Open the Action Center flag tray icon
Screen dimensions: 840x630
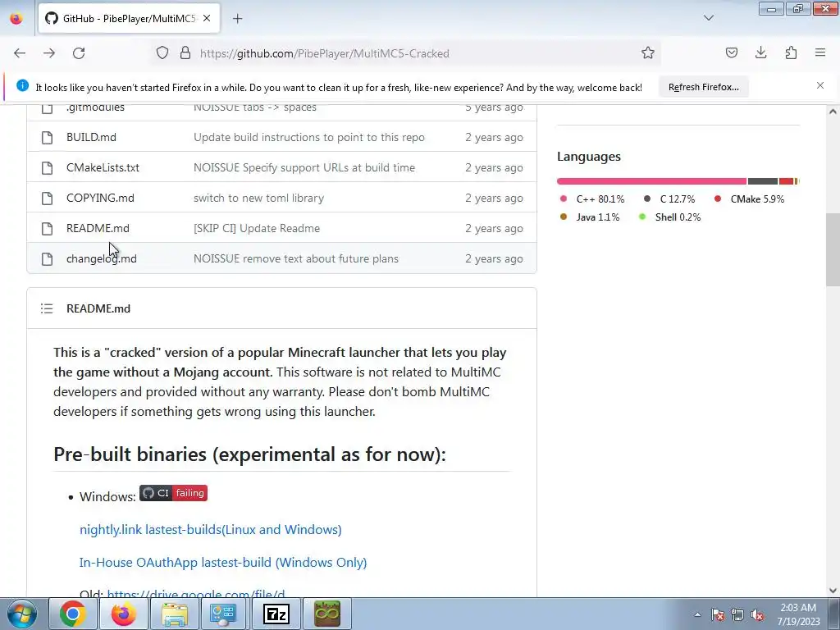coord(718,614)
